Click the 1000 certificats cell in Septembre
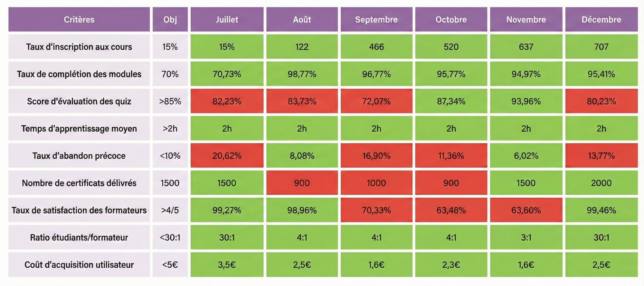 click(x=376, y=183)
